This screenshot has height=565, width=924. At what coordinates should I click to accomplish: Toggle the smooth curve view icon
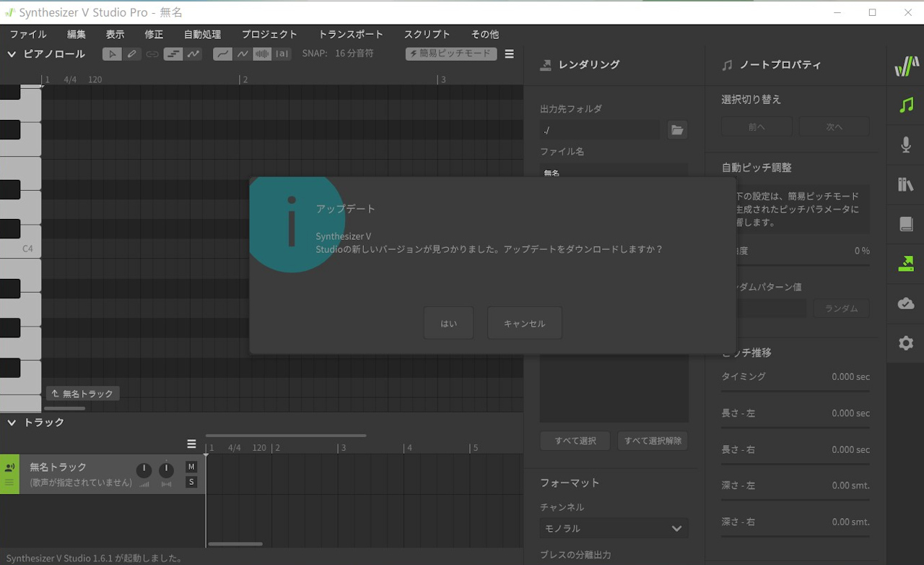click(x=223, y=53)
